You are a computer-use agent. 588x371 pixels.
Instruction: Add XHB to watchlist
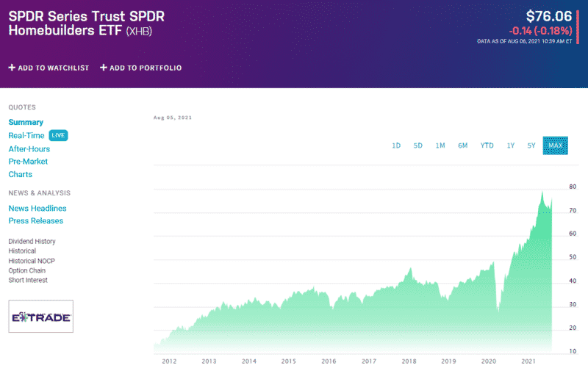coord(49,68)
